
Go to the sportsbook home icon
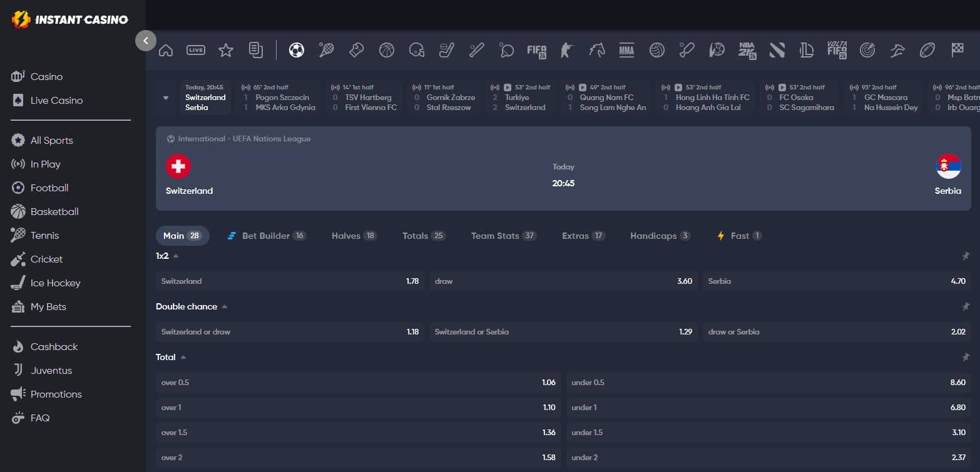pos(166,51)
